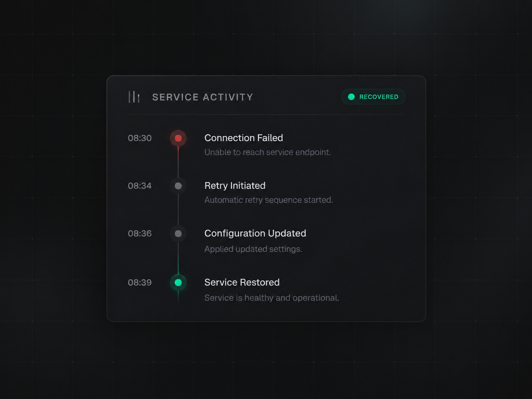Viewport: 532px width, 399px height.
Task: Click 'Unable to reach service endpoint.' description
Action: (x=267, y=152)
